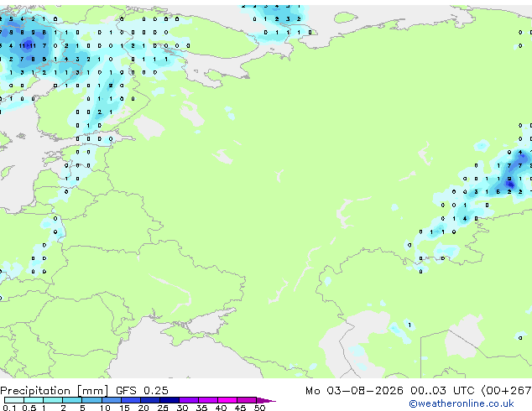The height and width of the screenshot is (411, 532).
Task: Pick the 1–2 mm legend swatch
Action: point(53,400)
